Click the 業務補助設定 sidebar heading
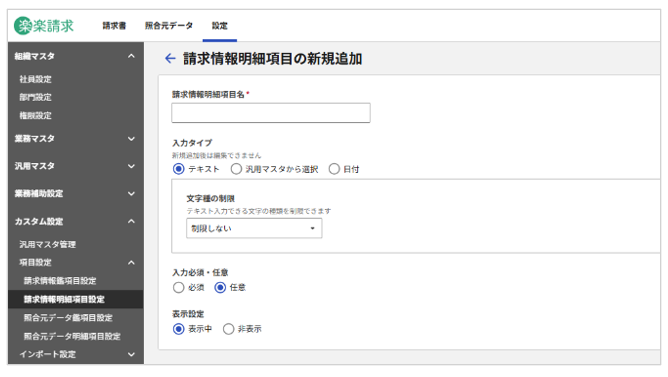This screenshot has width=668, height=377. point(39,193)
